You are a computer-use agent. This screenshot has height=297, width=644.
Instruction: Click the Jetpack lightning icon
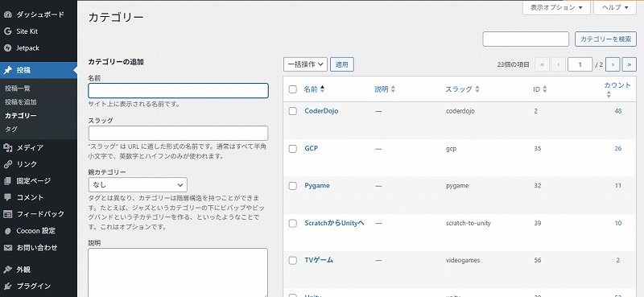(x=7, y=48)
